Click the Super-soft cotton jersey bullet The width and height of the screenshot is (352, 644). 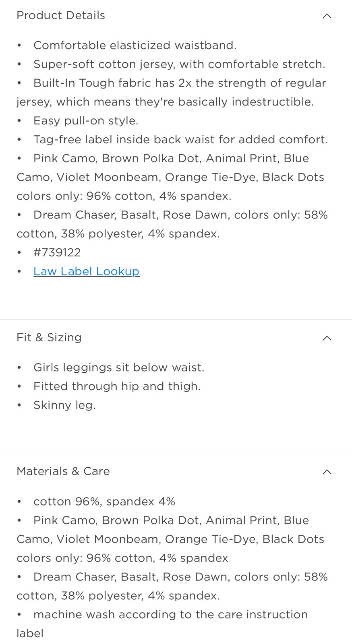(x=179, y=64)
